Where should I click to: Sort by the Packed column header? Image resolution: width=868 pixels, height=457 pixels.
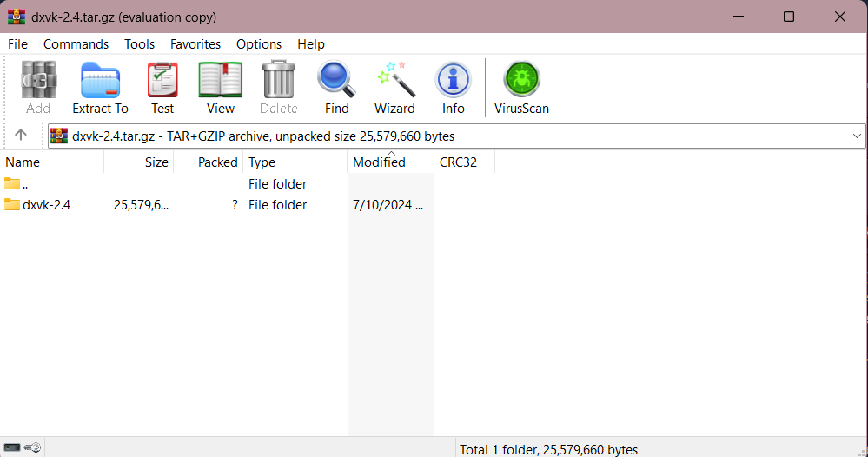click(209, 162)
